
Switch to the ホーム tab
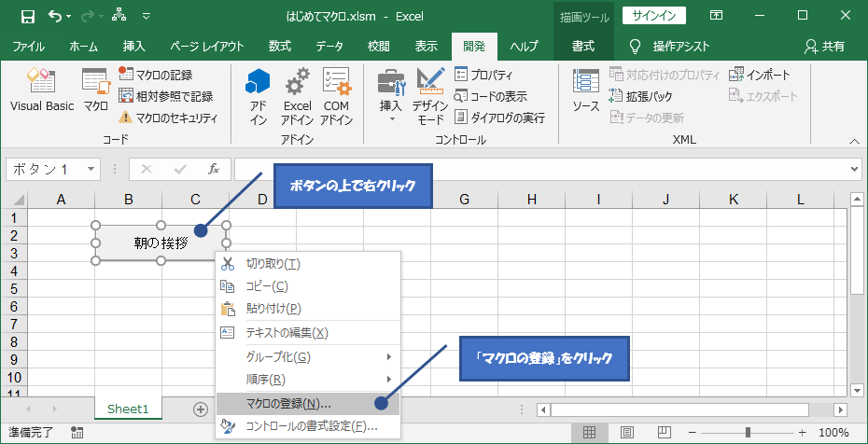click(84, 47)
